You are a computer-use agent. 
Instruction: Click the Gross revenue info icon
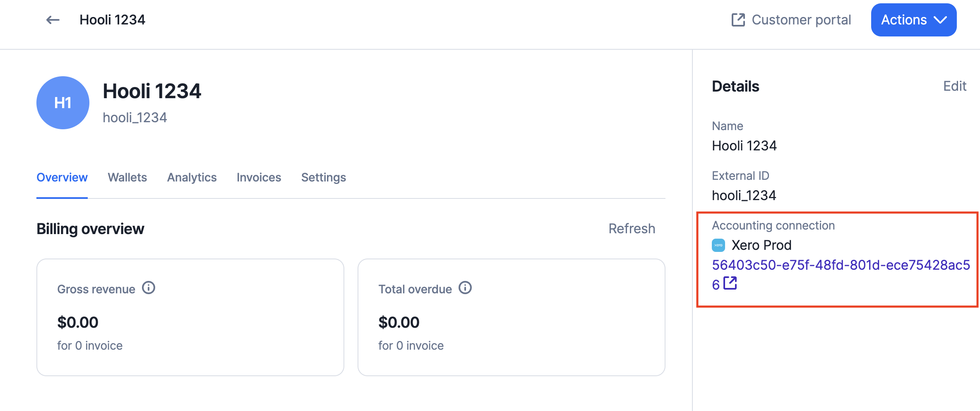[x=149, y=288]
